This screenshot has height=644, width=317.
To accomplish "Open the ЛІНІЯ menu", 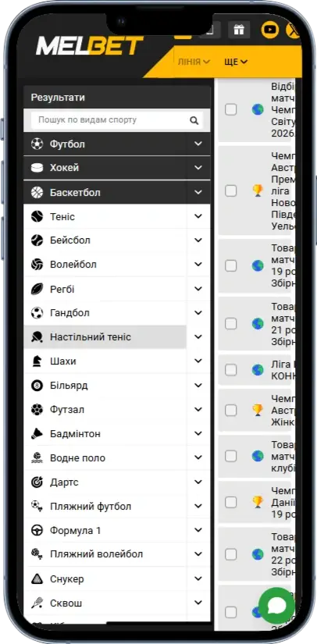I will pos(194,62).
